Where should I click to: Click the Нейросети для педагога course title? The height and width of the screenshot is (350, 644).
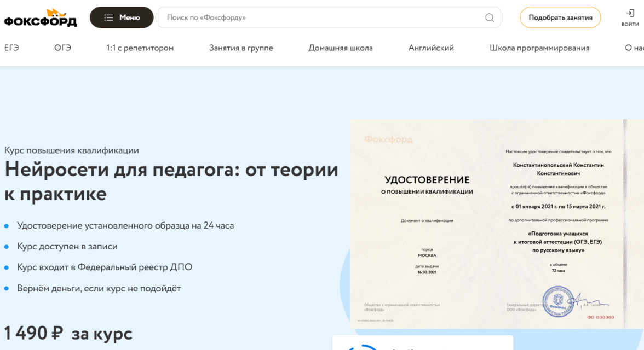[x=171, y=182]
